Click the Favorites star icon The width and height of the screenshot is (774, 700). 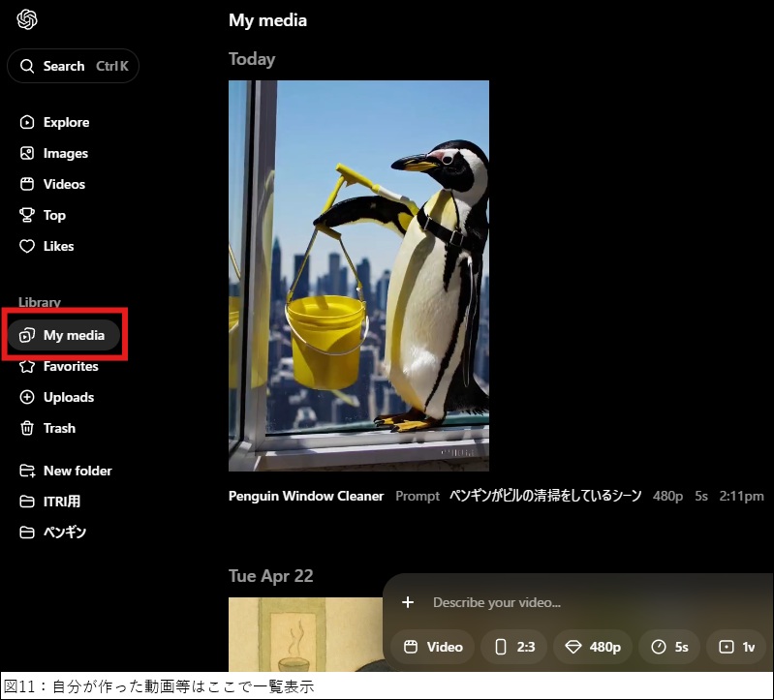coord(27,366)
